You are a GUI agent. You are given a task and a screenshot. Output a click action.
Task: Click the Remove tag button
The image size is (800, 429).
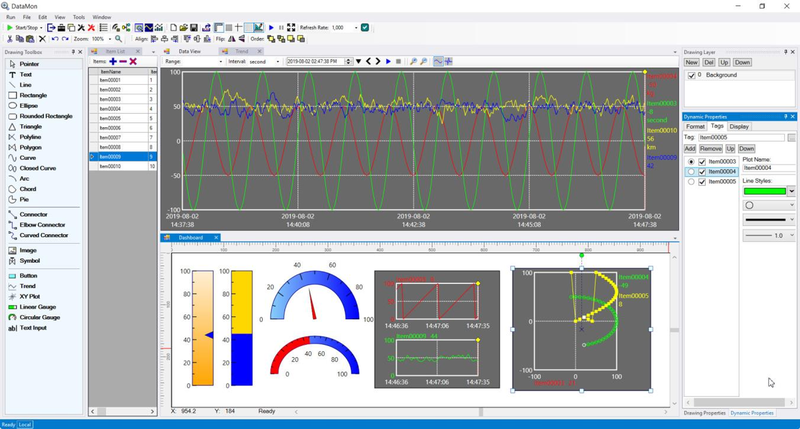[711, 148]
